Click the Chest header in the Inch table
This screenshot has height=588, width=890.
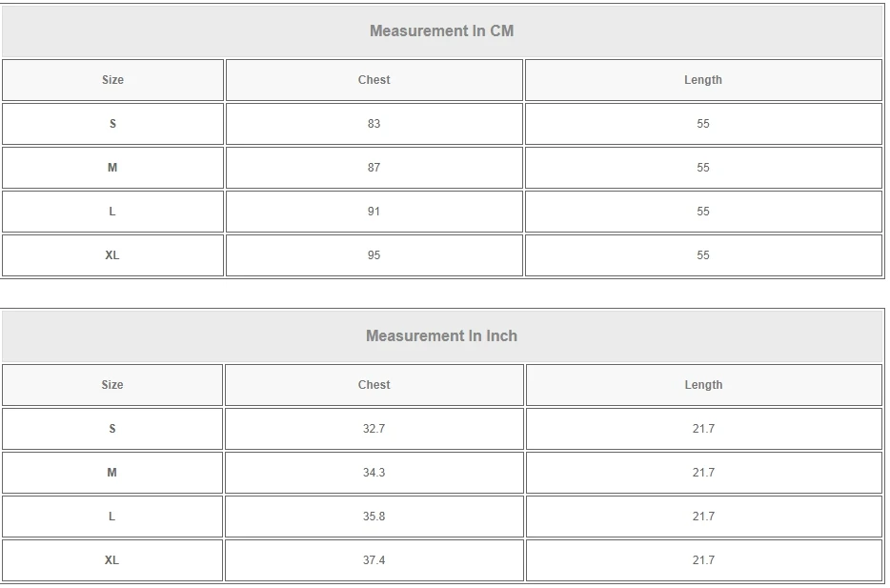tap(374, 385)
